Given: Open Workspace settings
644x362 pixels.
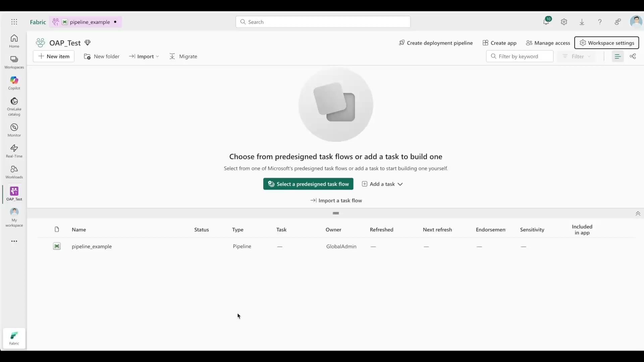Looking at the screenshot, I should (606, 43).
